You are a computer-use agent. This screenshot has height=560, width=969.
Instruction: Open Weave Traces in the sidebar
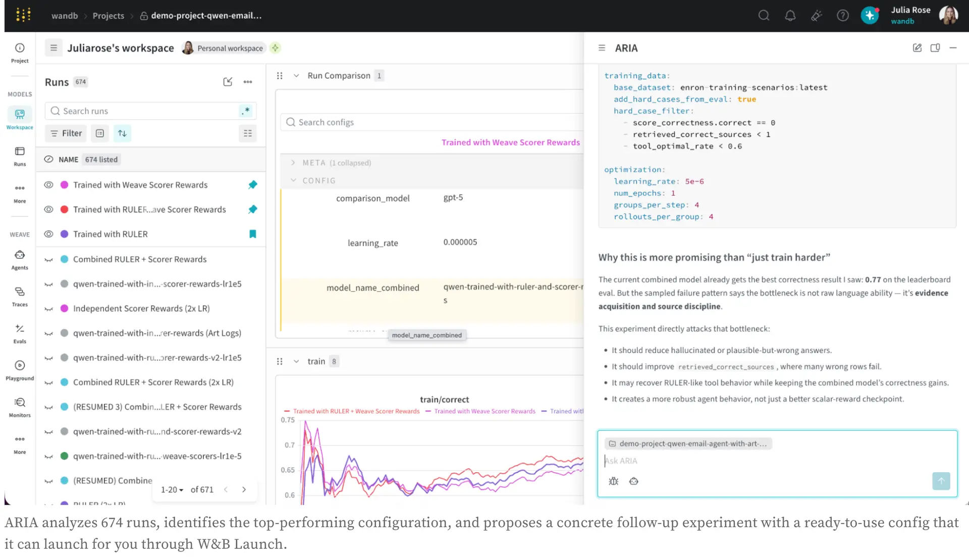pos(20,297)
